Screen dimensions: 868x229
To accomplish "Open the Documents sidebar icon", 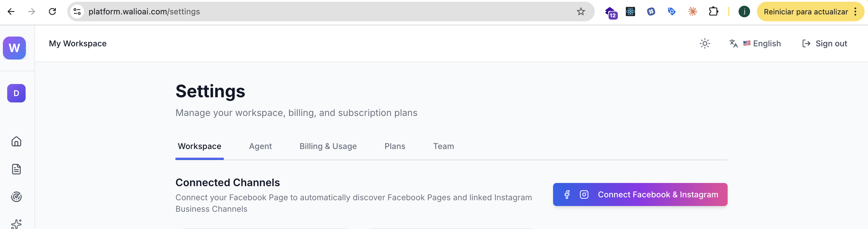I will (16, 169).
